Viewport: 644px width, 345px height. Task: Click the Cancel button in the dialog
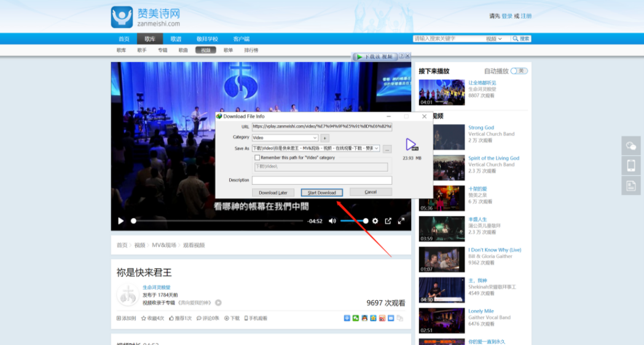coord(371,192)
